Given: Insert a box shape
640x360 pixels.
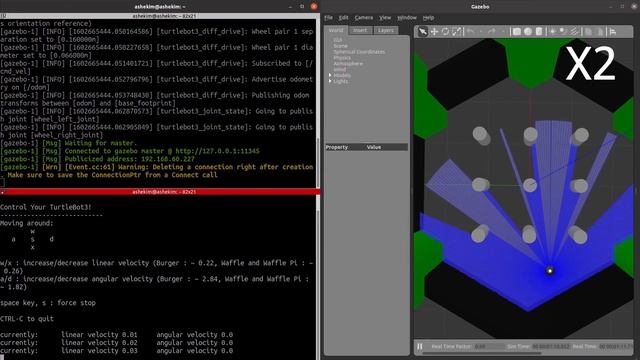Looking at the screenshot, I should (x=516, y=31).
